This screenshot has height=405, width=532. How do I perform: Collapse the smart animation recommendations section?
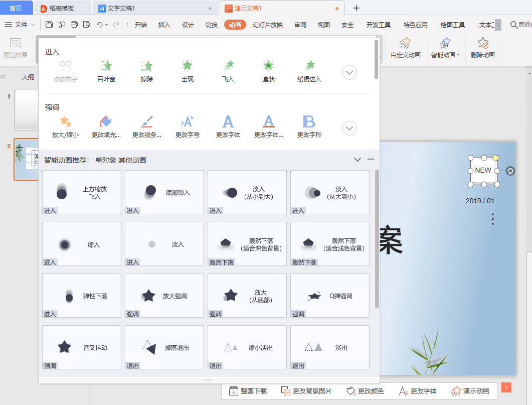tap(357, 159)
